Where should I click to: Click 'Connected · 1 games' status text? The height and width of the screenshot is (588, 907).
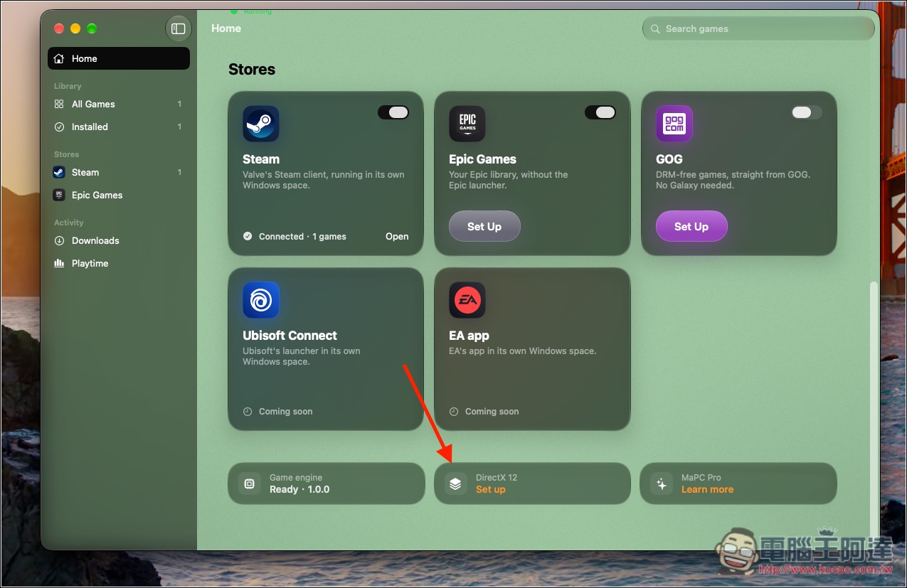[x=302, y=237]
